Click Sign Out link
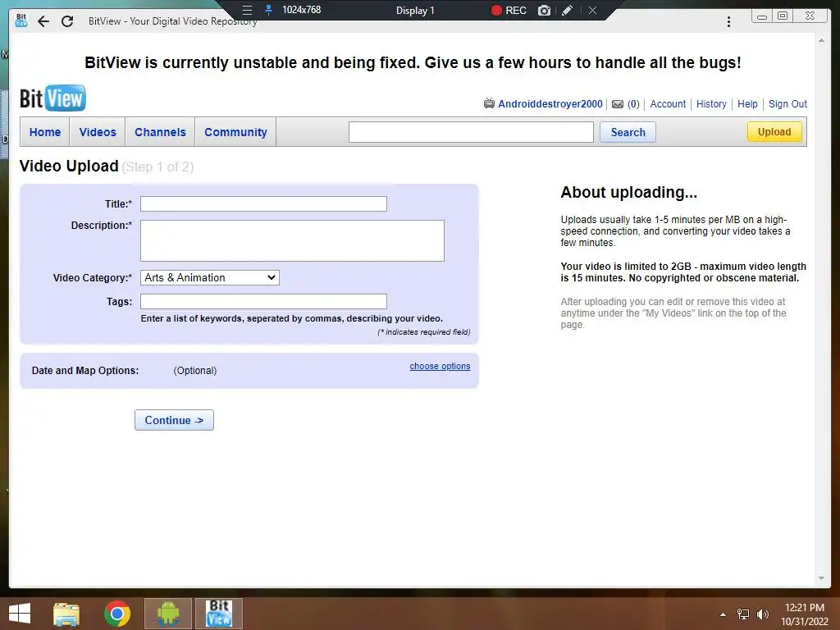 coord(787,104)
